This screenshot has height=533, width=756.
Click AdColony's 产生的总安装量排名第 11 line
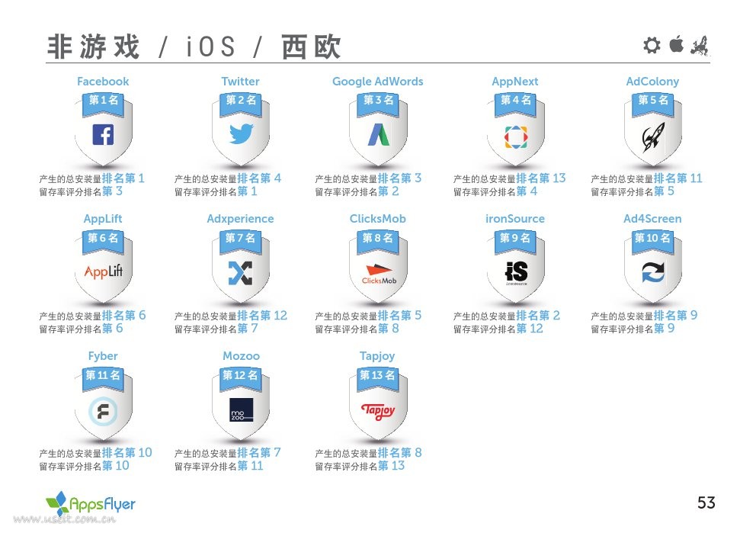646,178
